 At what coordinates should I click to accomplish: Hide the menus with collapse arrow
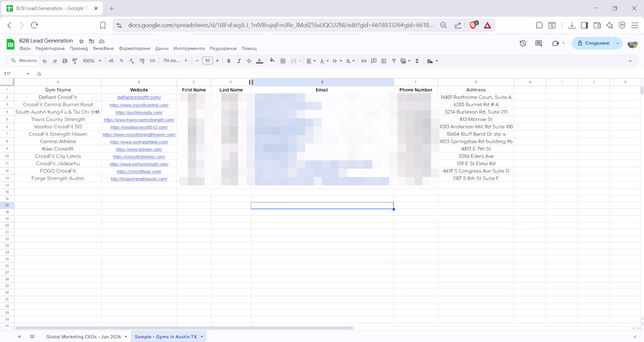click(x=630, y=61)
